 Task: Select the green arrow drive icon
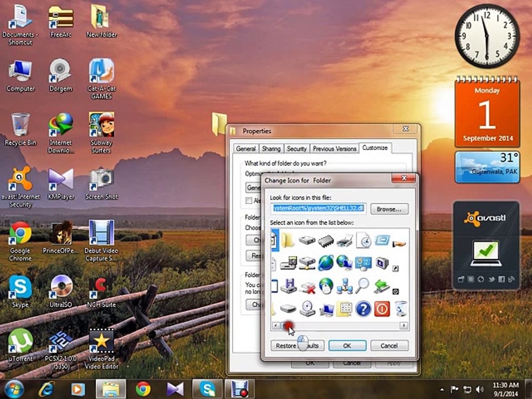tap(381, 286)
